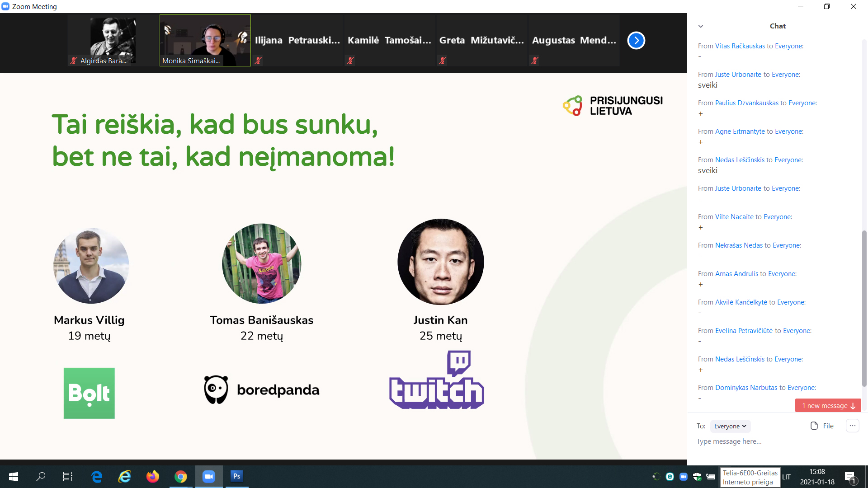Click muted mic icon on Ilijana tile
The height and width of the screenshot is (488, 868).
tap(258, 61)
